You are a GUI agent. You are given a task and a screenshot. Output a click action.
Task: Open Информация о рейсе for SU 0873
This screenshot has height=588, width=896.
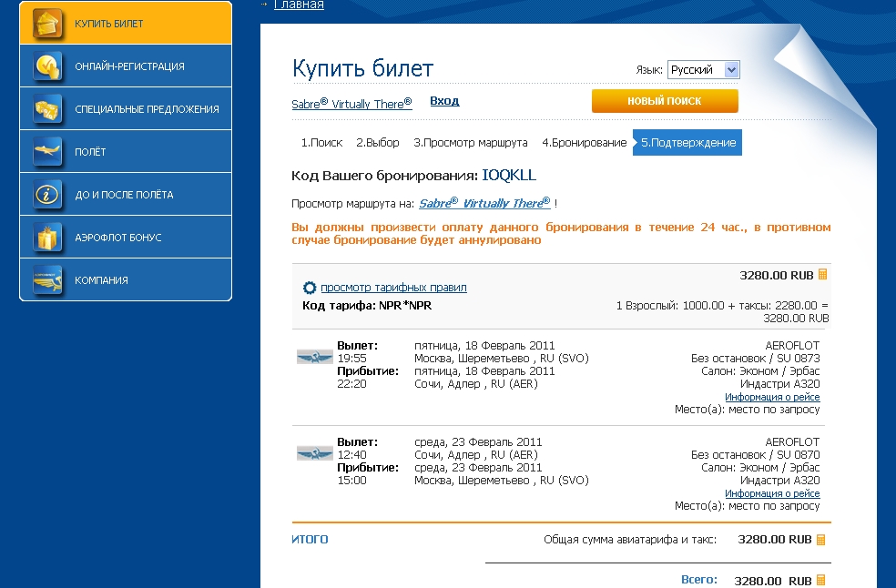pos(772,397)
